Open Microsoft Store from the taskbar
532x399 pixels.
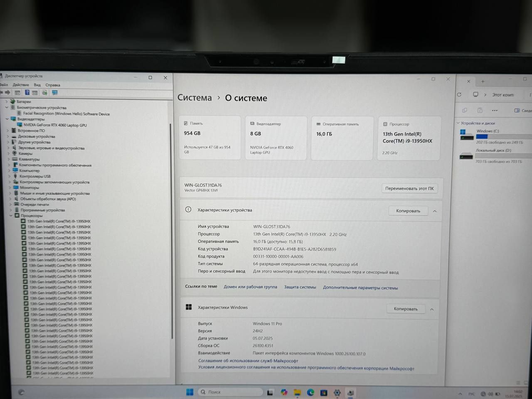[x=324, y=392]
